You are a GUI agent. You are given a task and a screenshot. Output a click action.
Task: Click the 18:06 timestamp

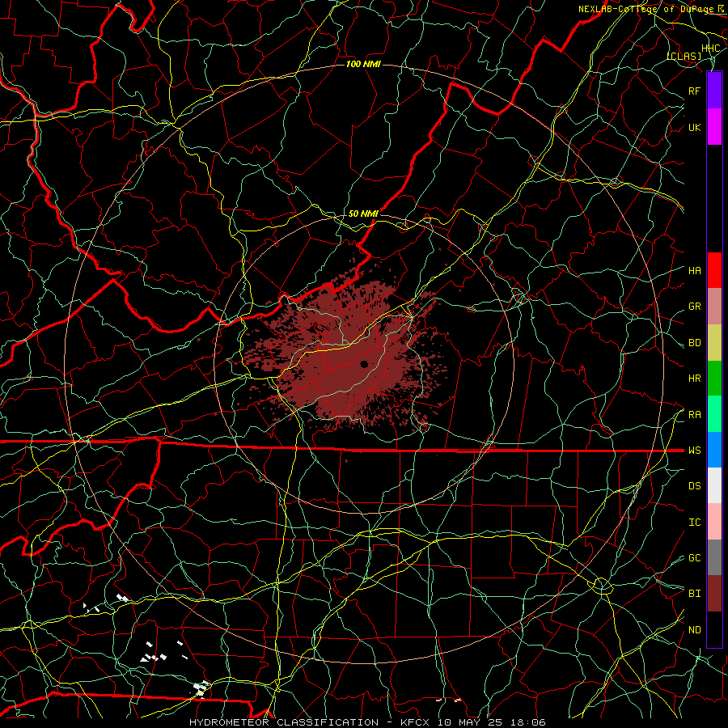click(530, 722)
